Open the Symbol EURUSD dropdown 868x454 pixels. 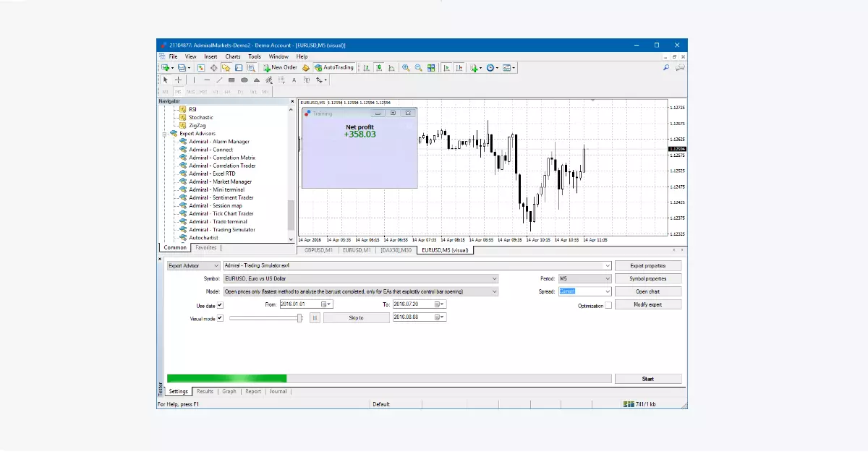[x=361, y=278]
